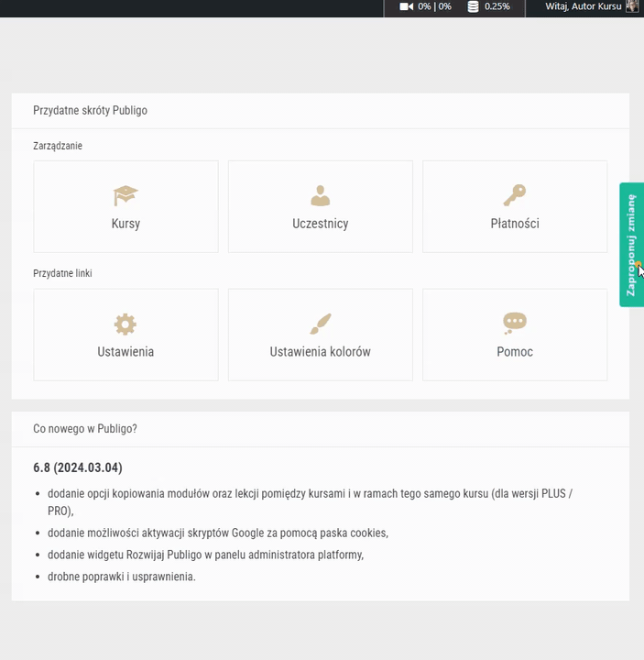Click the Zarządzanie section label
Screen dimensions: 644x660
tap(58, 146)
